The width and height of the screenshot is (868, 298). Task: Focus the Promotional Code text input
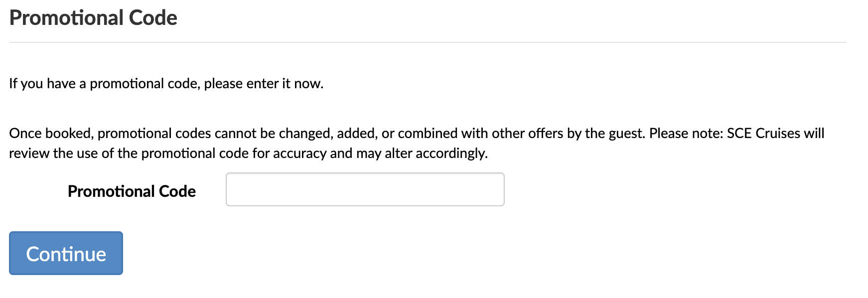[365, 189]
